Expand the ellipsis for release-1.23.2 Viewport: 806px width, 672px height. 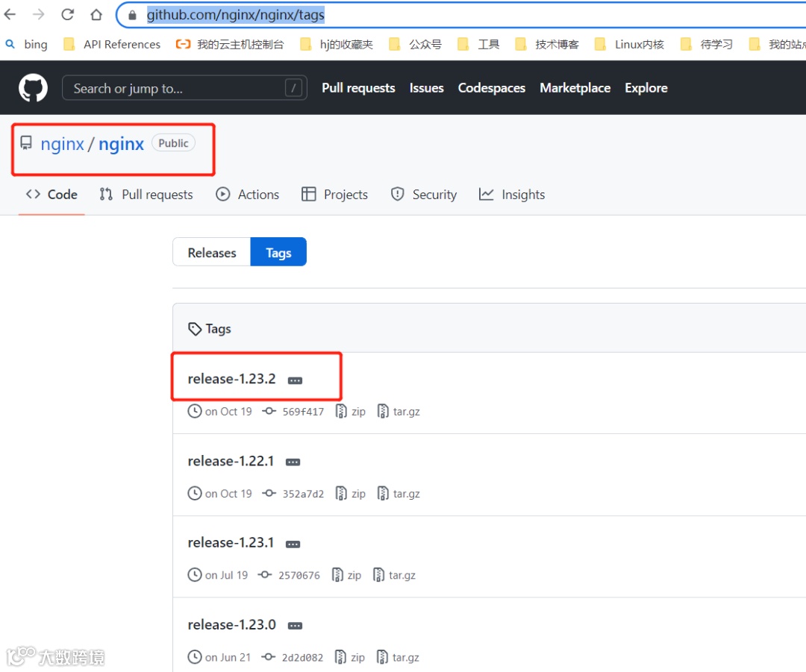click(295, 380)
